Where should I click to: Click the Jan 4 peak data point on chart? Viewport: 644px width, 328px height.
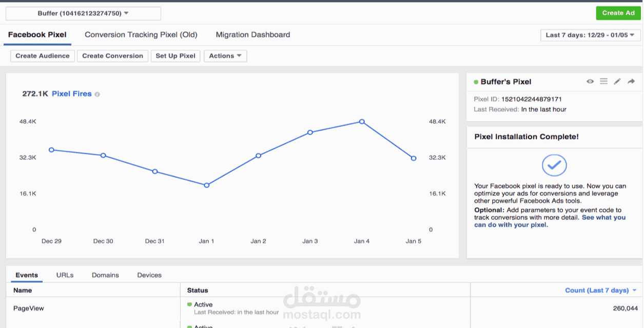[x=362, y=122]
